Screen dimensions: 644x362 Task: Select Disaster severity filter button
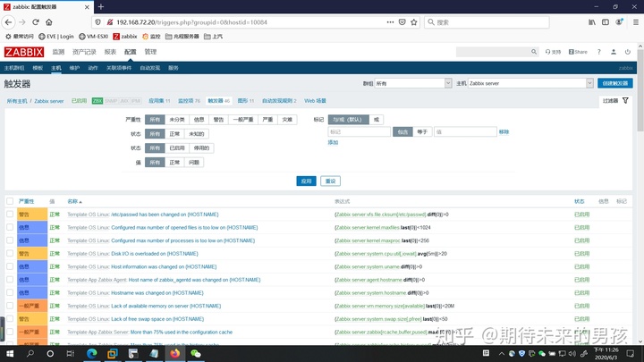coord(287,120)
